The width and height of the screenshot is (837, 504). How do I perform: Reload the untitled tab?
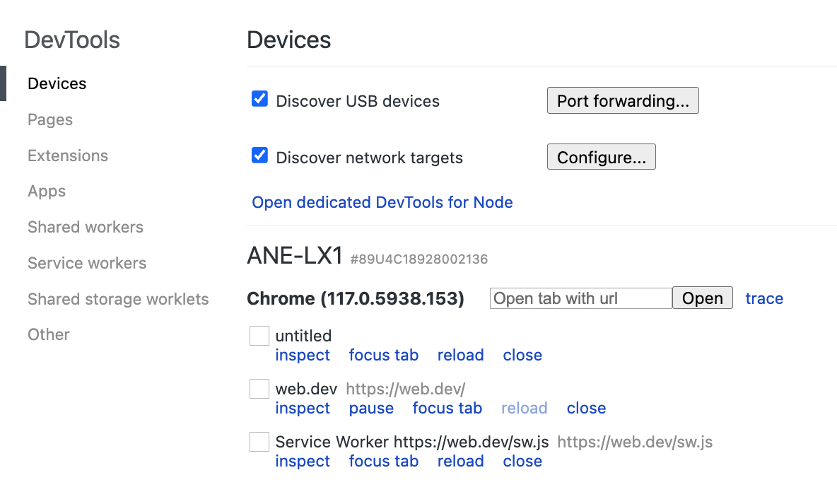[x=461, y=355]
